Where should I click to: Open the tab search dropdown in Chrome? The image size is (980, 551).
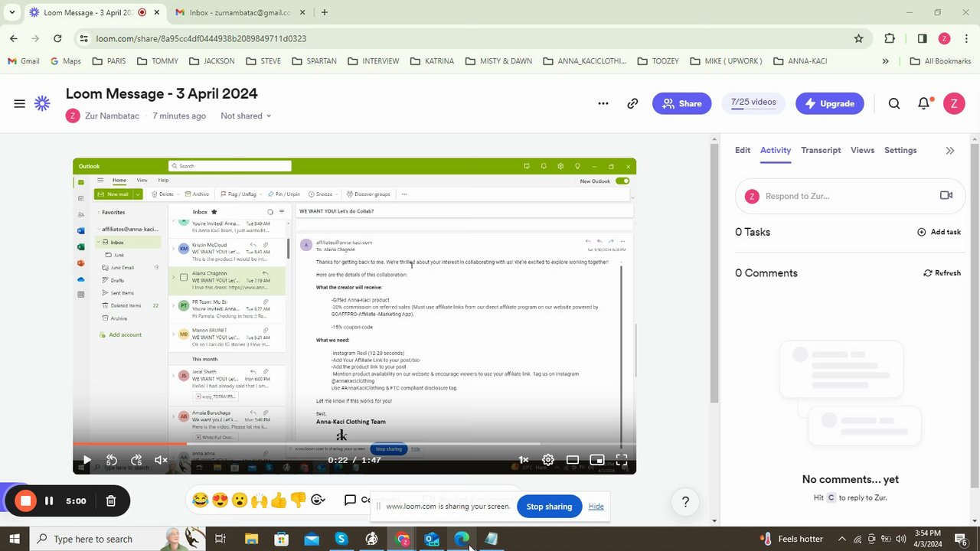tap(11, 12)
